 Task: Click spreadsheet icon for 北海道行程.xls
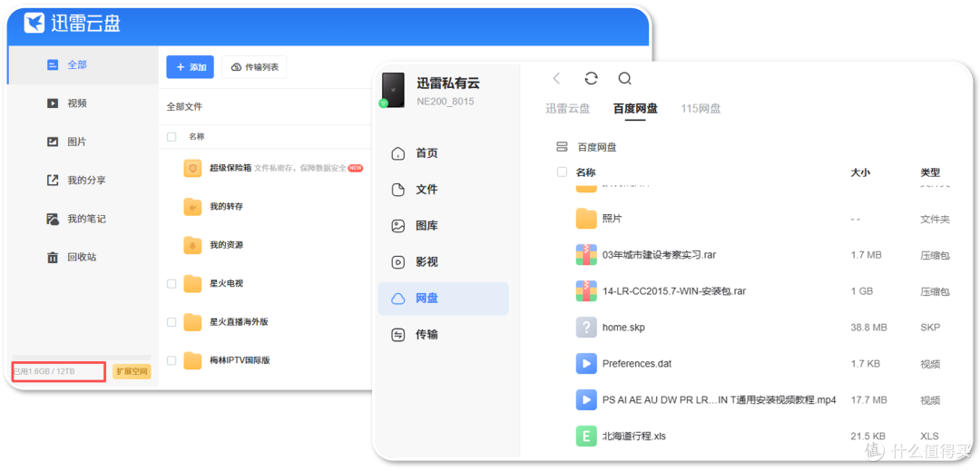[586, 436]
